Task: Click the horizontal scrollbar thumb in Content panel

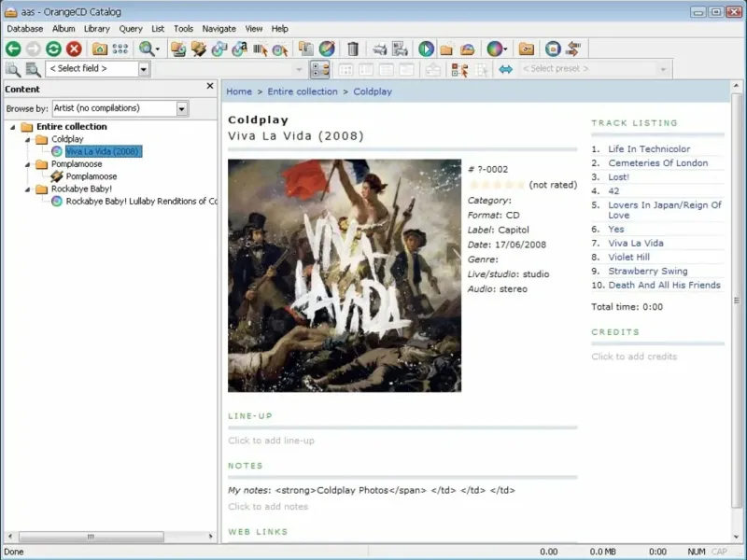Action: (91, 537)
